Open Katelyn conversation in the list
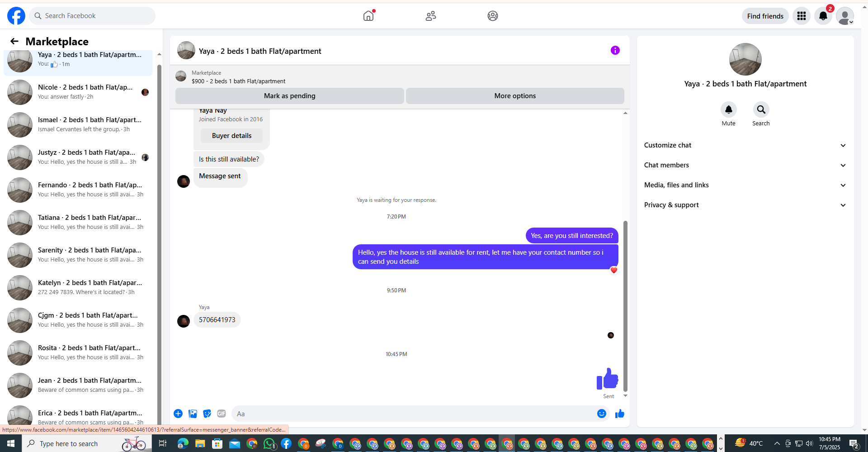Screen dimensions: 868x452 pos(78,288)
